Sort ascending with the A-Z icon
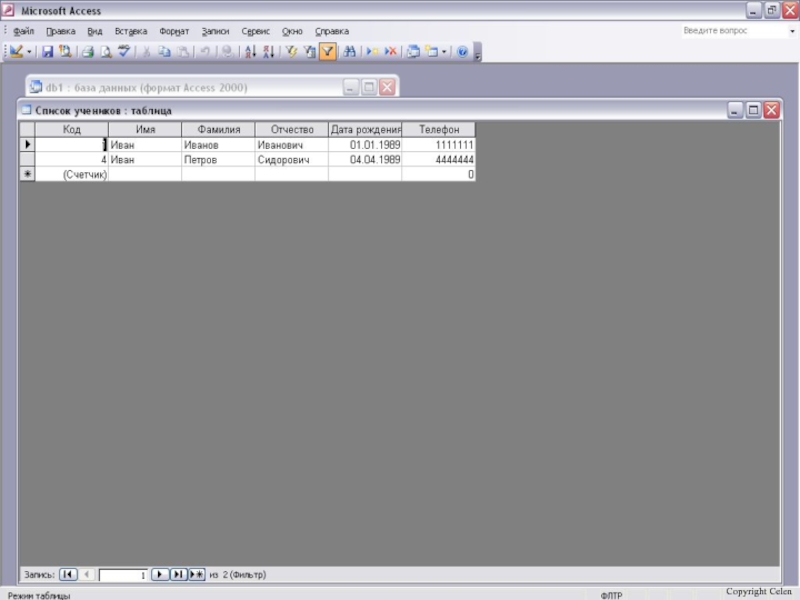 coord(250,52)
